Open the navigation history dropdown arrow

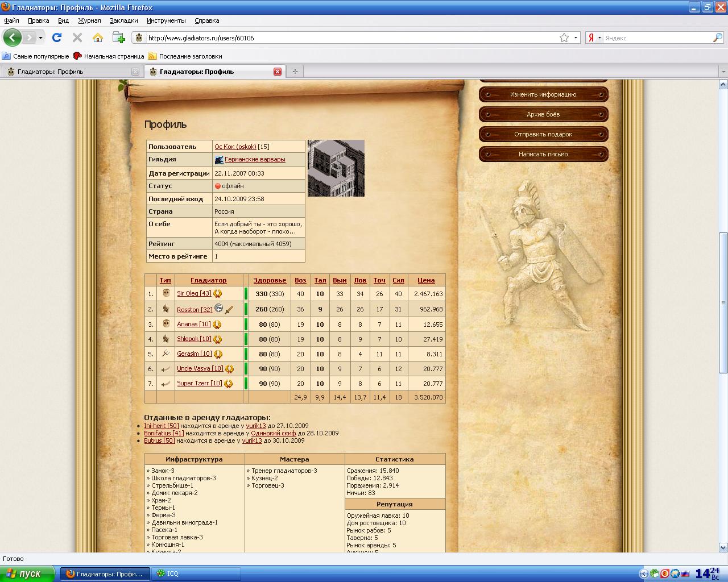tap(40, 38)
